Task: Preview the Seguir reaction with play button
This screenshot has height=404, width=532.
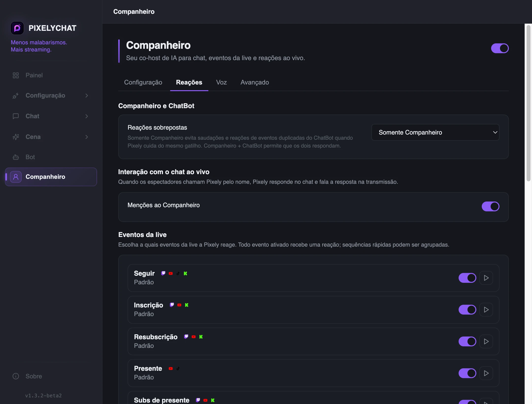Action: (x=486, y=278)
